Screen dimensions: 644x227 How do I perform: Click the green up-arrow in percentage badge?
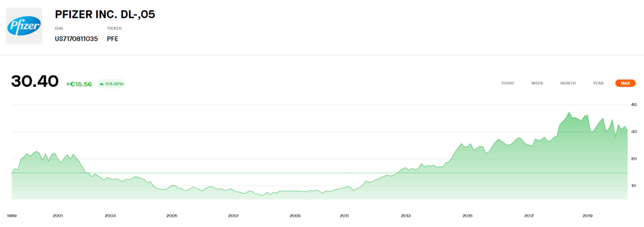click(101, 84)
